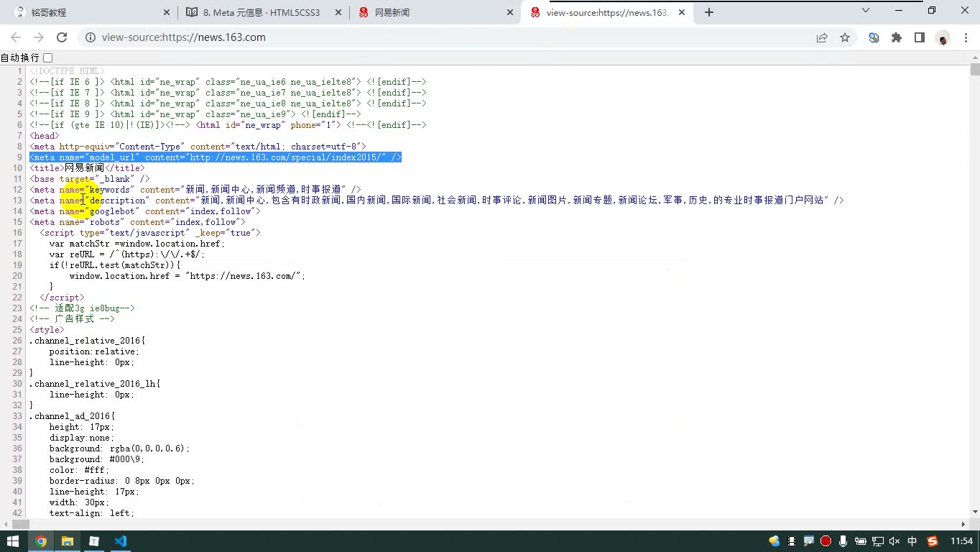The width and height of the screenshot is (980, 552).
Task: Open the Chrome three-dot menu
Action: pos(966,37)
